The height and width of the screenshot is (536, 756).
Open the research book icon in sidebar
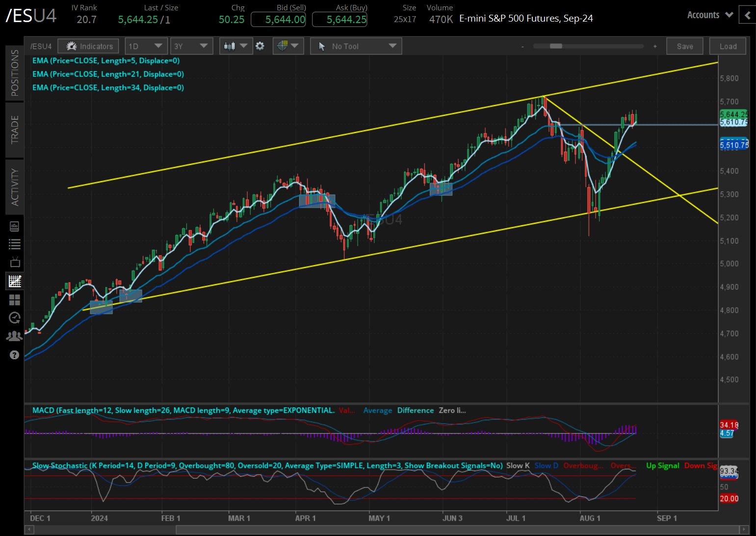pyautogui.click(x=15, y=226)
